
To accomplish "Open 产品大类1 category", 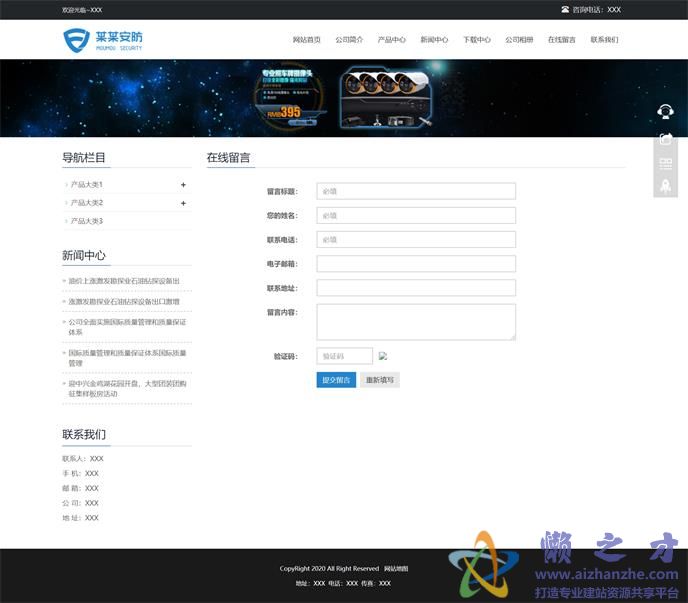I will coord(86,185).
